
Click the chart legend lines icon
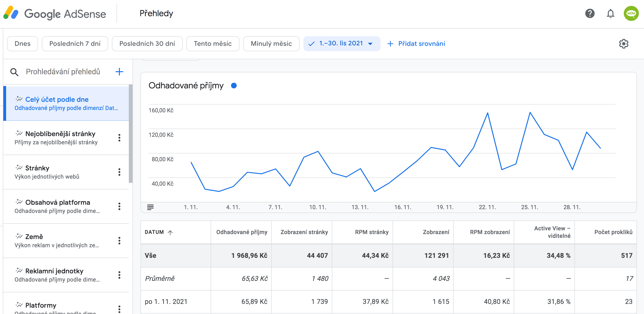point(150,207)
